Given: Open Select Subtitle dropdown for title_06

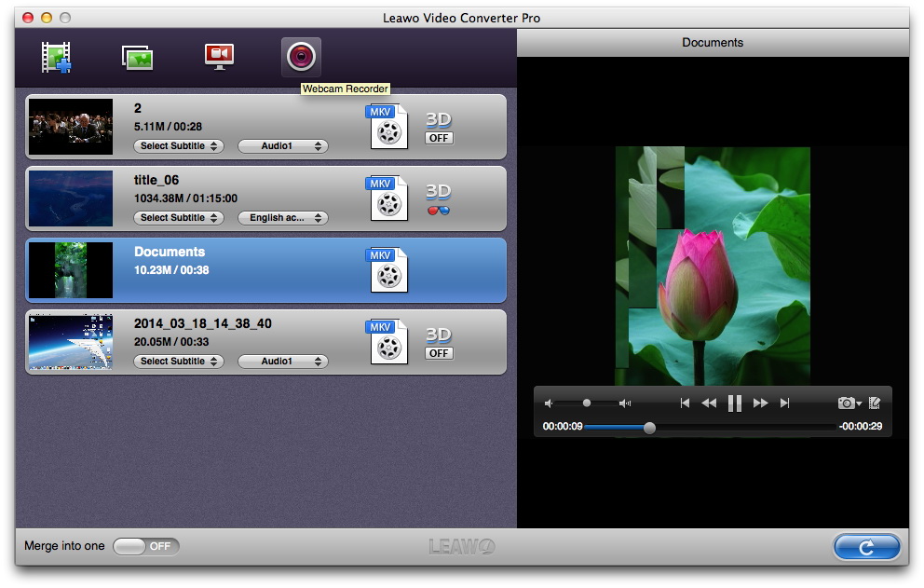Looking at the screenshot, I should point(179,218).
